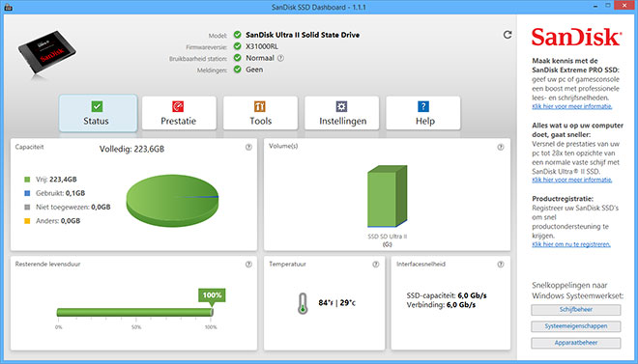638x364 pixels.
Task: Click the link to register now
Action: coord(571,244)
